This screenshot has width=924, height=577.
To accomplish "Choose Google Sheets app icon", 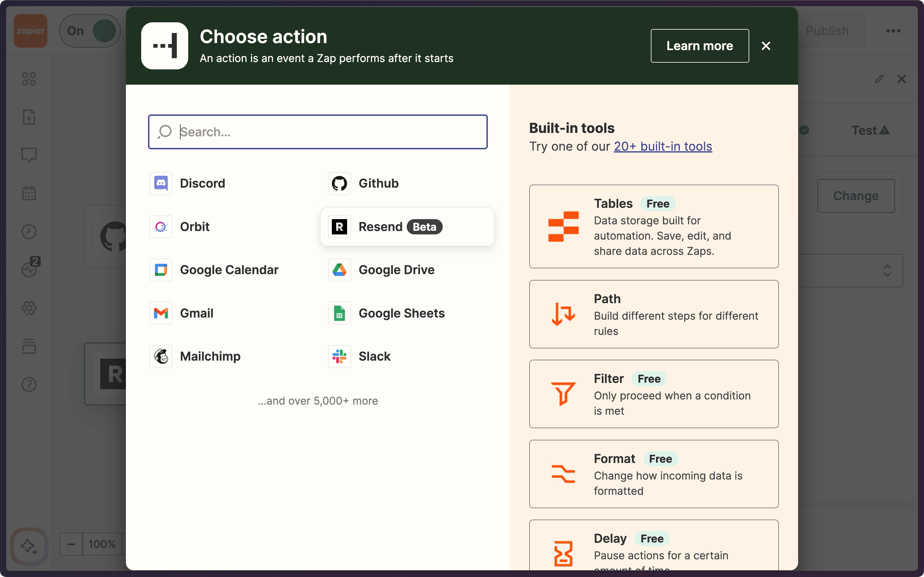I will click(339, 313).
